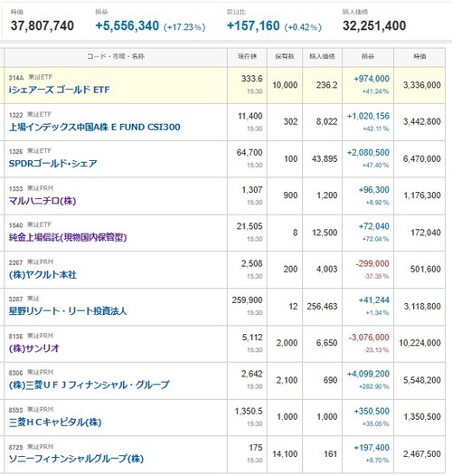This screenshot has height=476, width=452.
Task: Open ソニーフィナンシャルグループ(株) link
Action: pos(76,459)
